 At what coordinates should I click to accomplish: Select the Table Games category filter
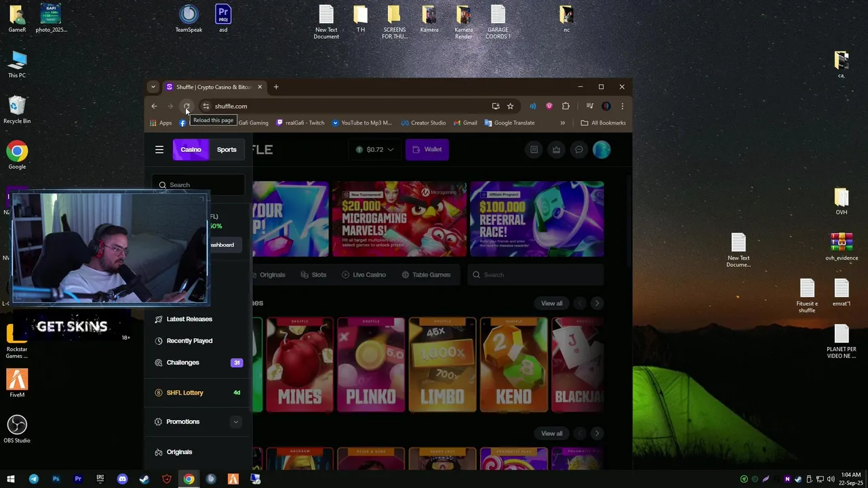[426, 274]
